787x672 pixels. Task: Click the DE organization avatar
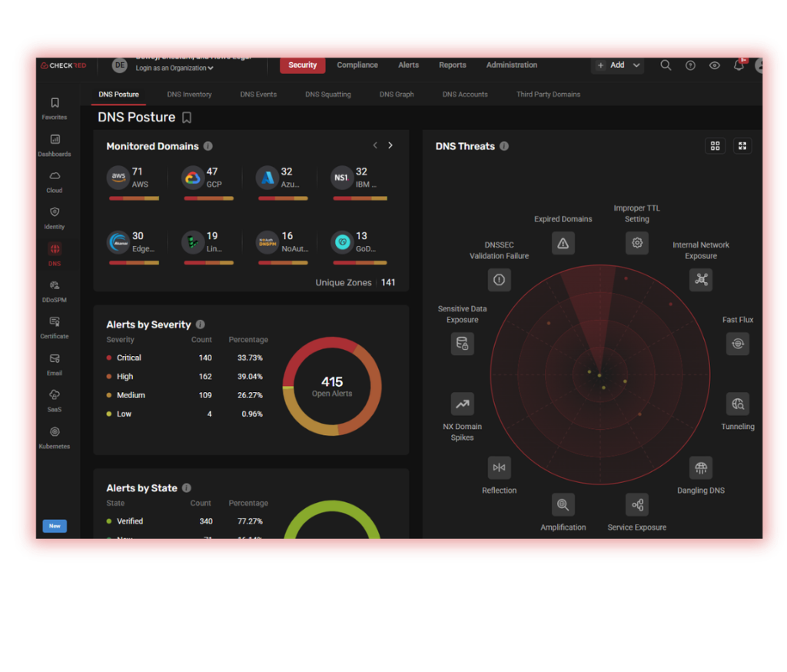[x=119, y=65]
